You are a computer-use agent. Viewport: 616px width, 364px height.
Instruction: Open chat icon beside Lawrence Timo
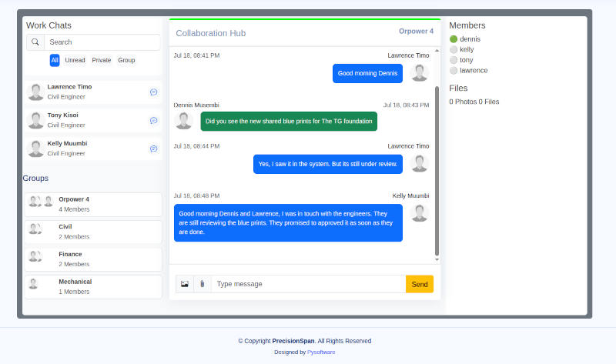(x=153, y=92)
